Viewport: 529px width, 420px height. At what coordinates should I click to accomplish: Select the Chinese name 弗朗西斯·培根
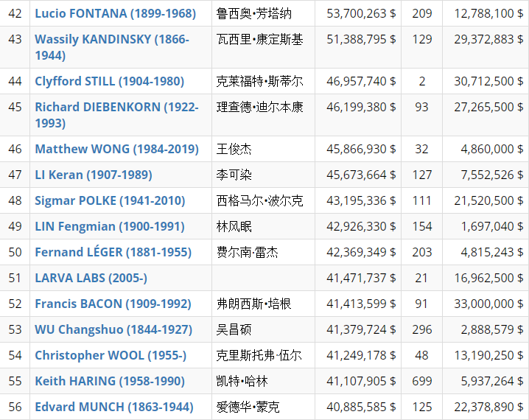(x=253, y=304)
